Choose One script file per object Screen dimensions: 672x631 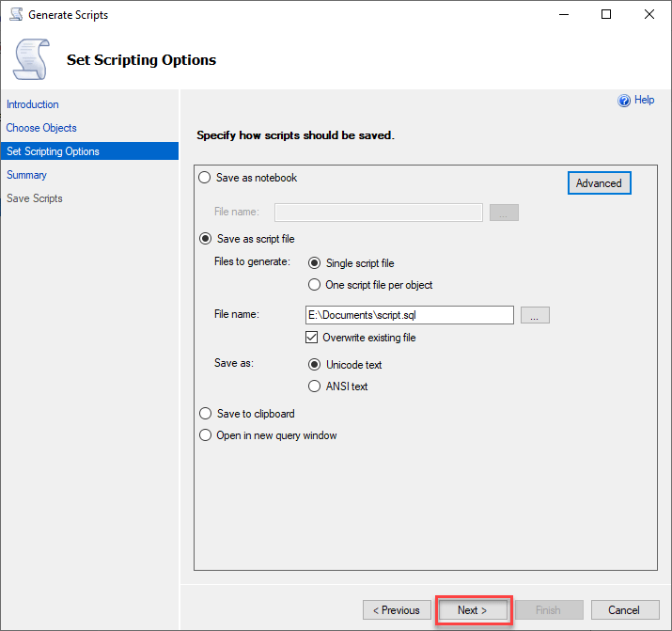(x=314, y=285)
